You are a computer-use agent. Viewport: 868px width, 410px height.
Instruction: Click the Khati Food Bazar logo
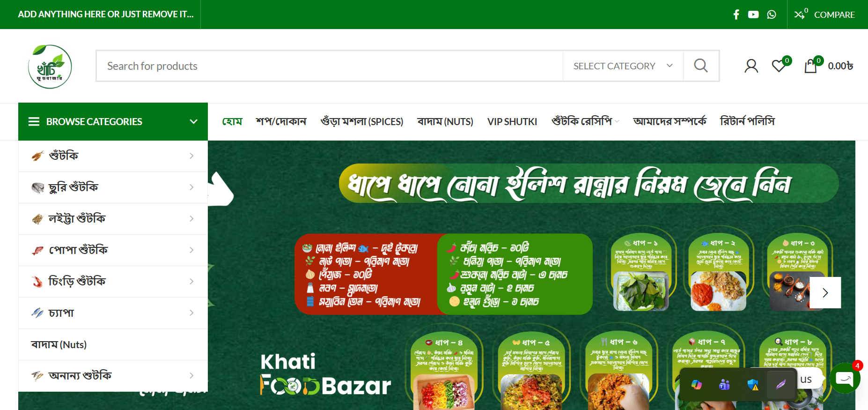[50, 67]
